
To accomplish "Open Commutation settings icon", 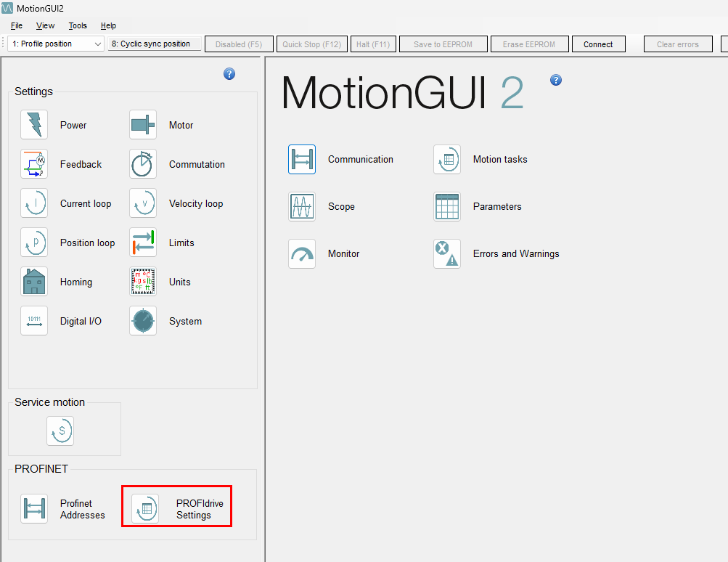I will point(143,164).
